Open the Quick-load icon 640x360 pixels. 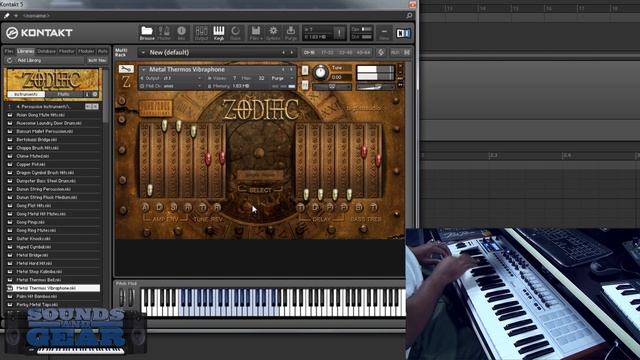click(x=236, y=33)
